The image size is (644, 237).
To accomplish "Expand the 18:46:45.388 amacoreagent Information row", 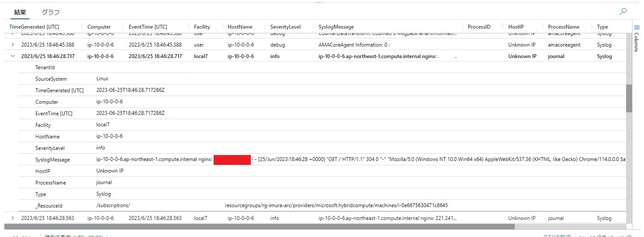I will pyautogui.click(x=12, y=44).
